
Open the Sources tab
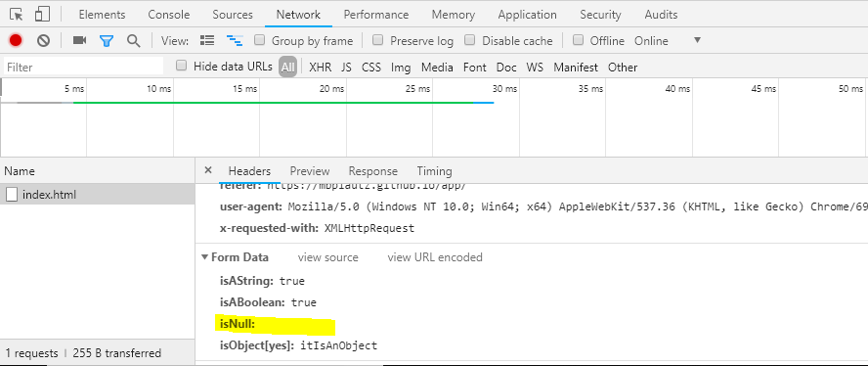233,15
